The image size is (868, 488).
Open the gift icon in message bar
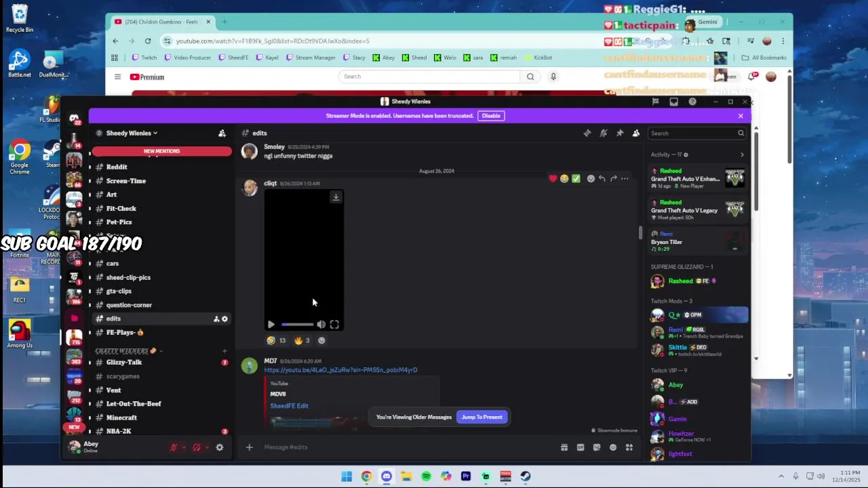click(564, 447)
